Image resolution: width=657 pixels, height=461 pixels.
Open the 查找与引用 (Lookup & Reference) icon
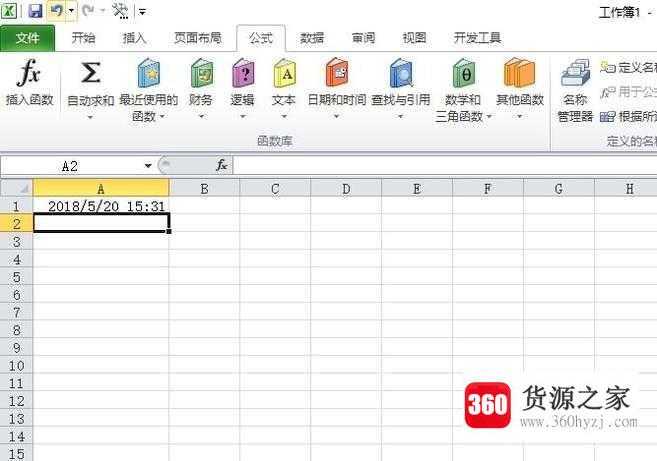point(401,73)
